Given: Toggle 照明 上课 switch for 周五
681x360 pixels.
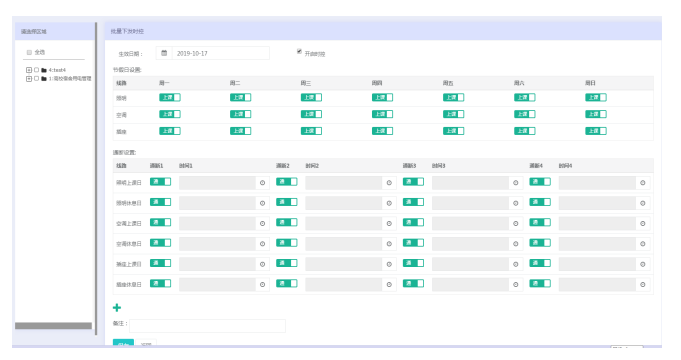Looking at the screenshot, I should coord(453,97).
